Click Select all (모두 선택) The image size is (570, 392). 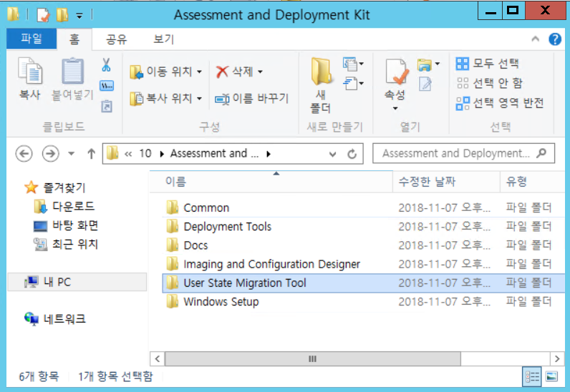coord(487,64)
